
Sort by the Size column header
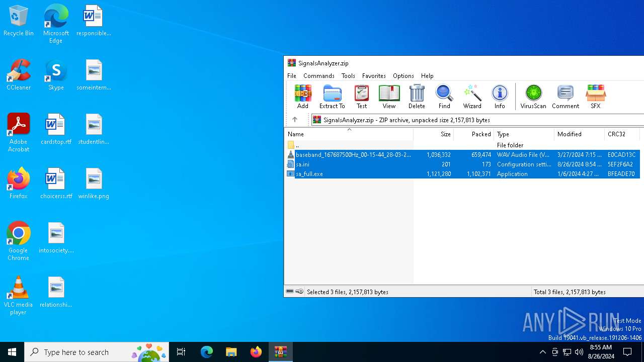(434, 134)
